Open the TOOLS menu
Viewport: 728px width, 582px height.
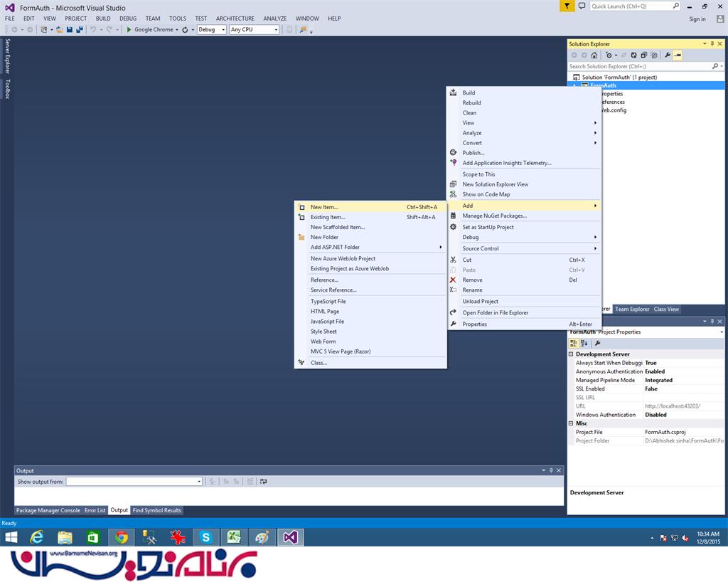tap(177, 18)
